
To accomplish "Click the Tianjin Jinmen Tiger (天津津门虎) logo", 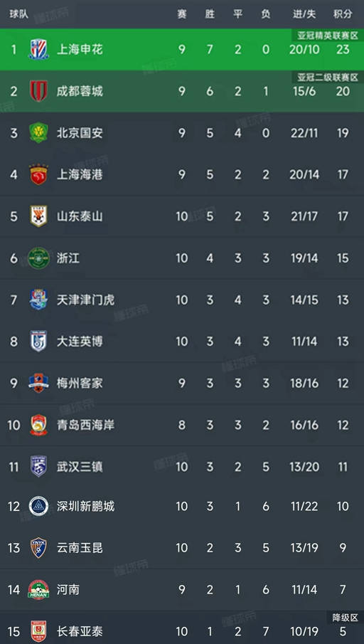I will 38,300.
